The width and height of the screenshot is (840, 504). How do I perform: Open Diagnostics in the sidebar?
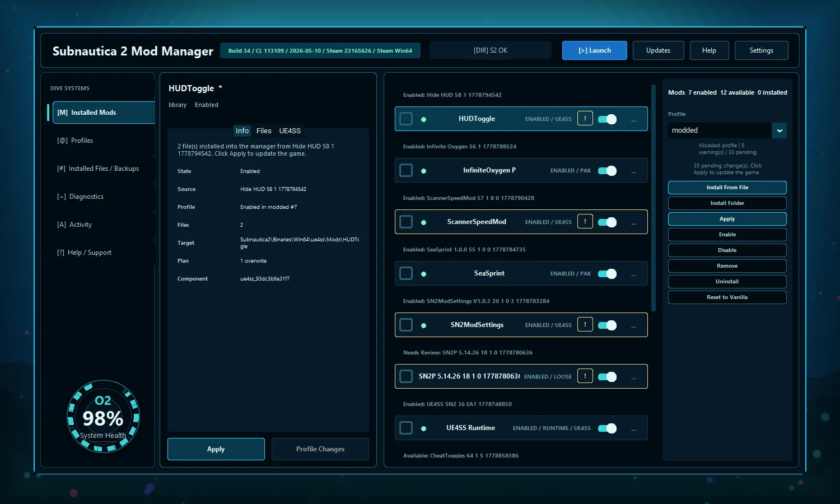pyautogui.click(x=104, y=197)
